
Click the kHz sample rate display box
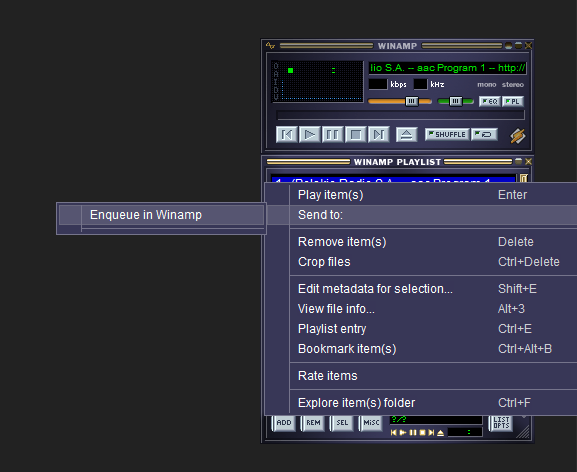(x=420, y=84)
